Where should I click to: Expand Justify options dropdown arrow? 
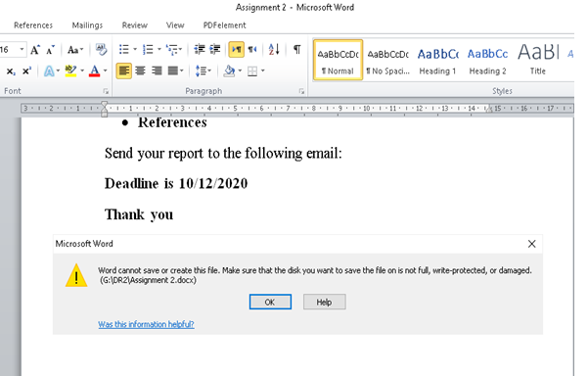click(182, 70)
